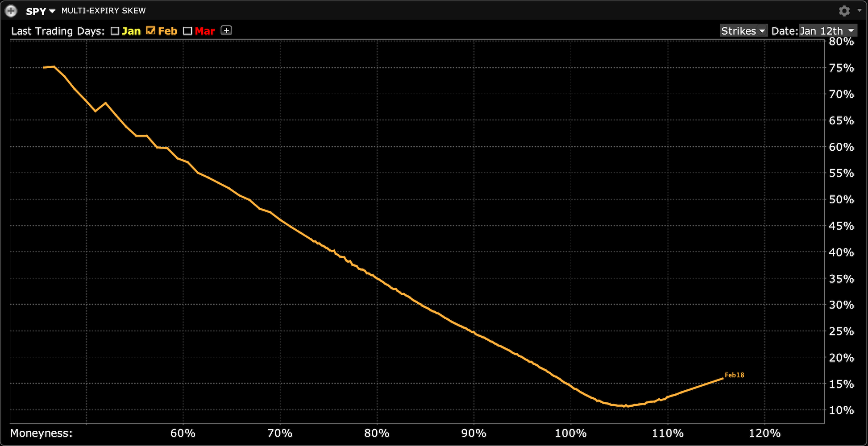
Task: Click the Last Trading Days label
Action: coord(58,31)
